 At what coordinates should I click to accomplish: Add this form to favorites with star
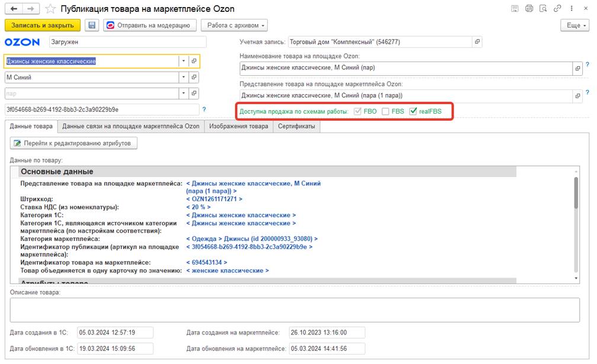(x=51, y=9)
